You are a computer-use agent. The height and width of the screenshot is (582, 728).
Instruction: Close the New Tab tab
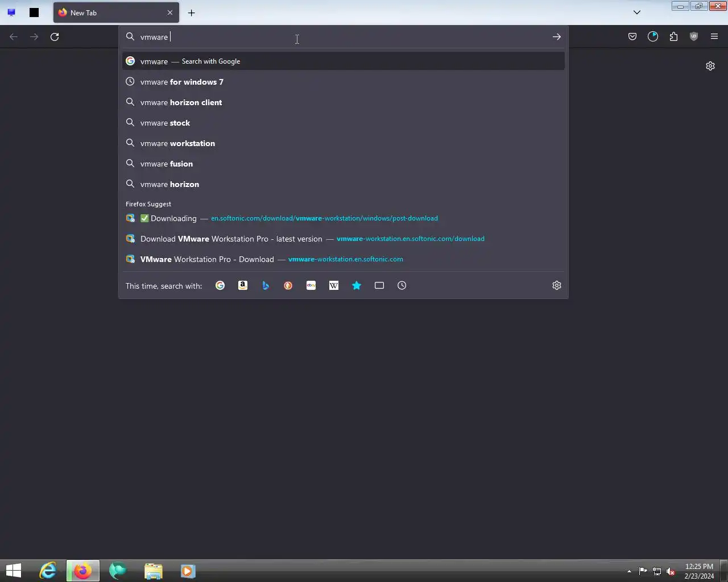click(x=170, y=13)
